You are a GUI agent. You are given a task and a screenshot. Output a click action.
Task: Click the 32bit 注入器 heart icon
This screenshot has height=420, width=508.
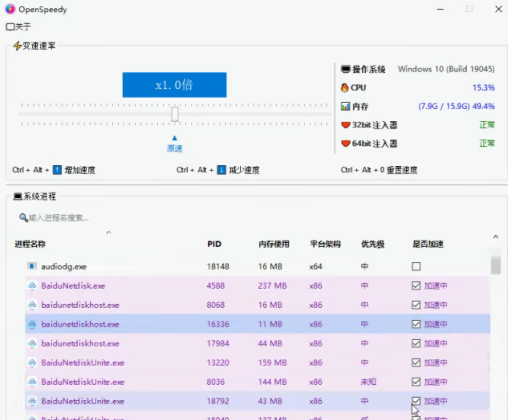tap(346, 125)
